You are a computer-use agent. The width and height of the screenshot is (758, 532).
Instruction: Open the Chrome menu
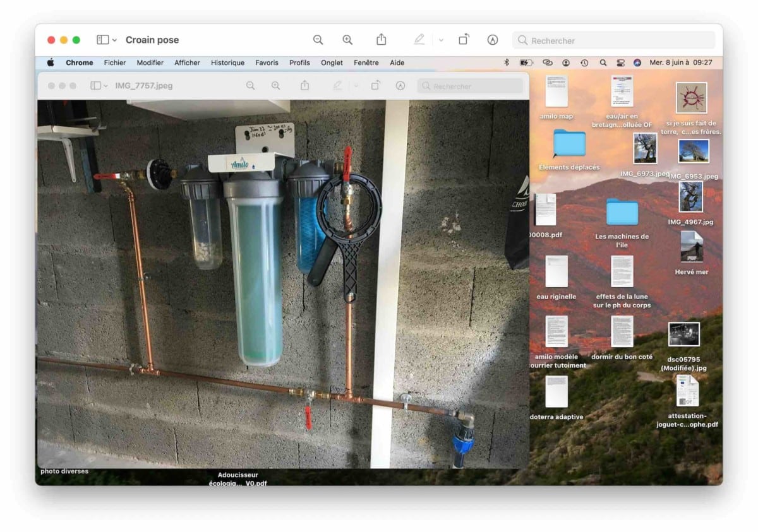pos(80,62)
